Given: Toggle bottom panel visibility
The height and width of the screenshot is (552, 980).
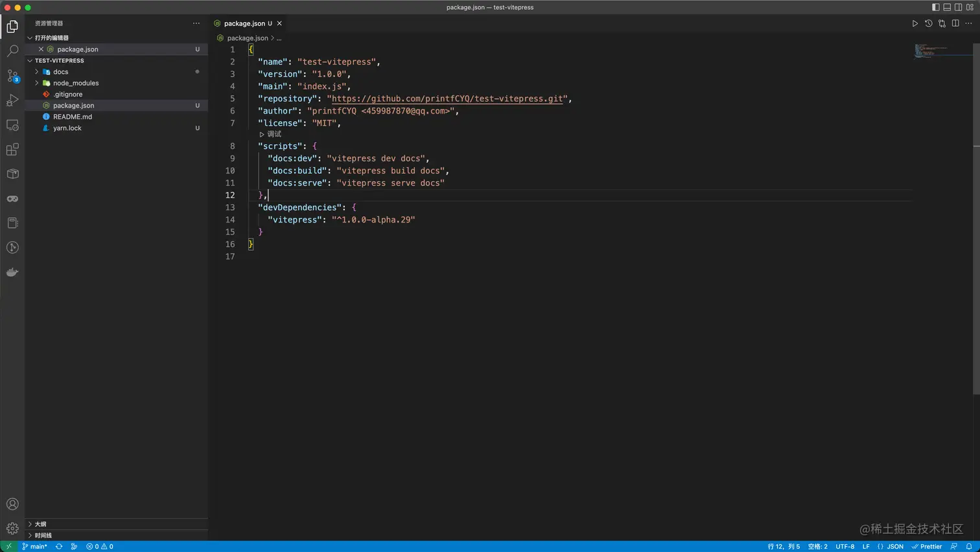Looking at the screenshot, I should coord(947,7).
